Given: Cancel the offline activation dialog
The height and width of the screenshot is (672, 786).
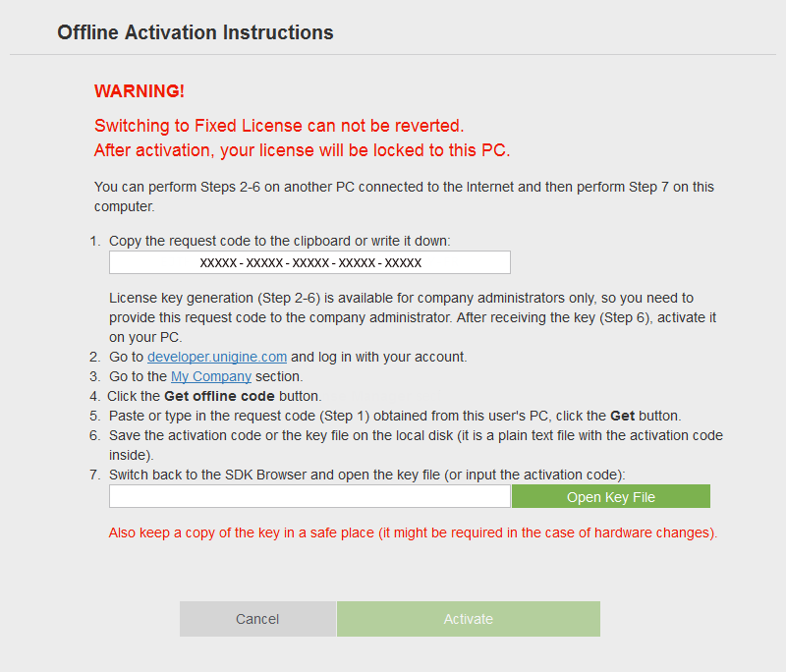Looking at the screenshot, I should click(x=257, y=619).
